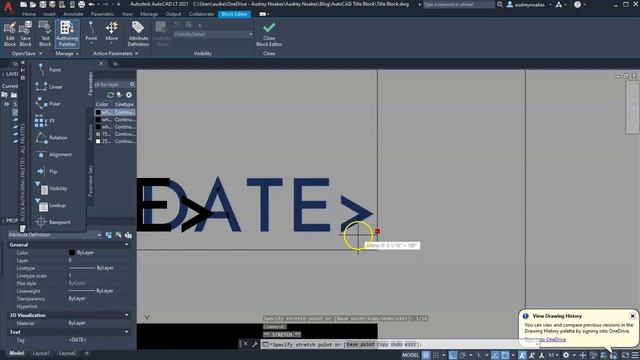The height and width of the screenshot is (360, 640).
Task: Open the status bar customization menu
Action: coord(636,356)
